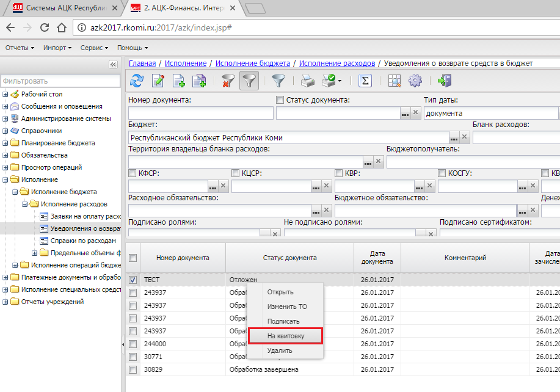Click the exit door icon in toolbar

[x=444, y=81]
